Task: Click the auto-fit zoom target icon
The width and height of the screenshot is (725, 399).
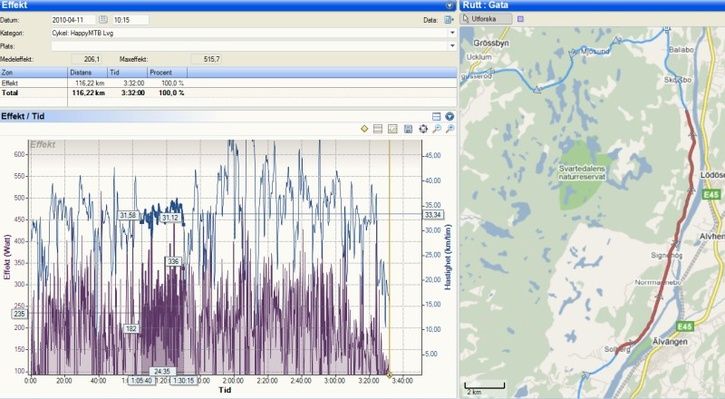Action: click(423, 129)
